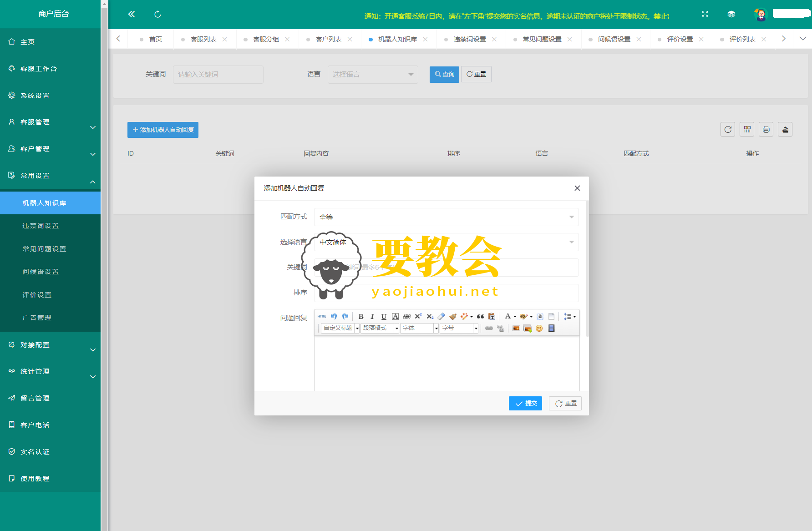The width and height of the screenshot is (812, 531).
Task: Click inside the 问题回复 editor text area
Action: [x=447, y=363]
